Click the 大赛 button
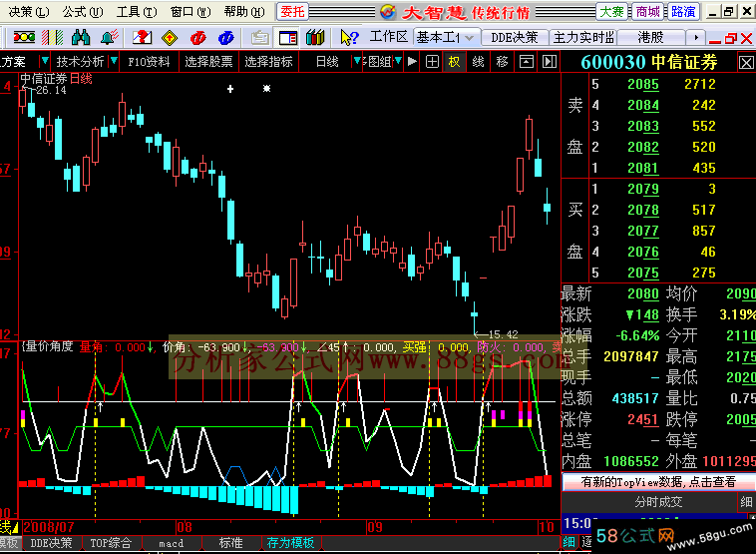Image resolution: width=756 pixels, height=554 pixels. [611, 12]
